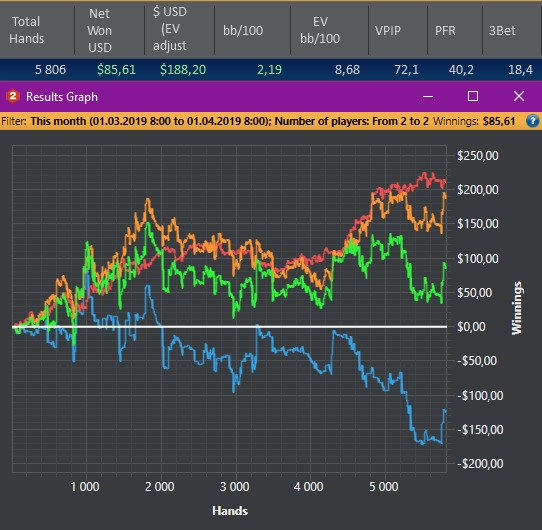Select the $188,20 EV adjusted cell
The height and width of the screenshot is (530, 542).
click(183, 70)
